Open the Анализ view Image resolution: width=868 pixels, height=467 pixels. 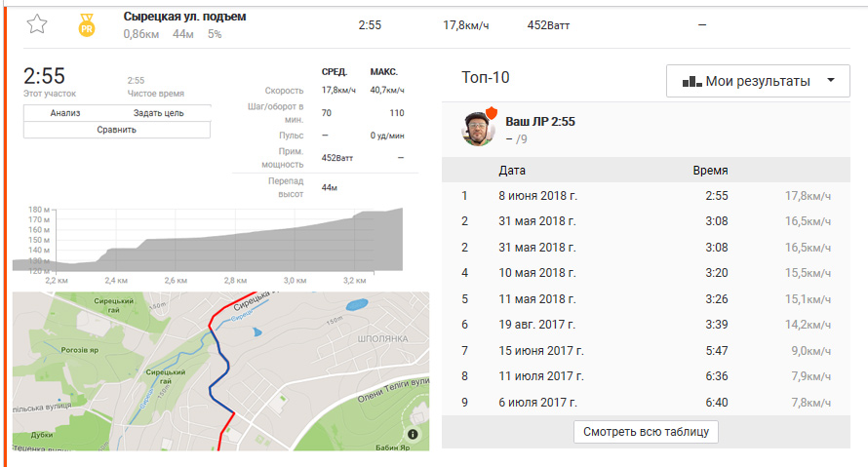click(x=65, y=113)
